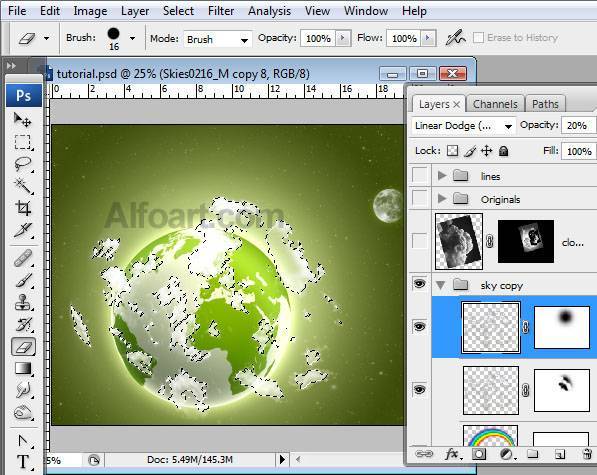Show the lines group visibility

coord(420,175)
